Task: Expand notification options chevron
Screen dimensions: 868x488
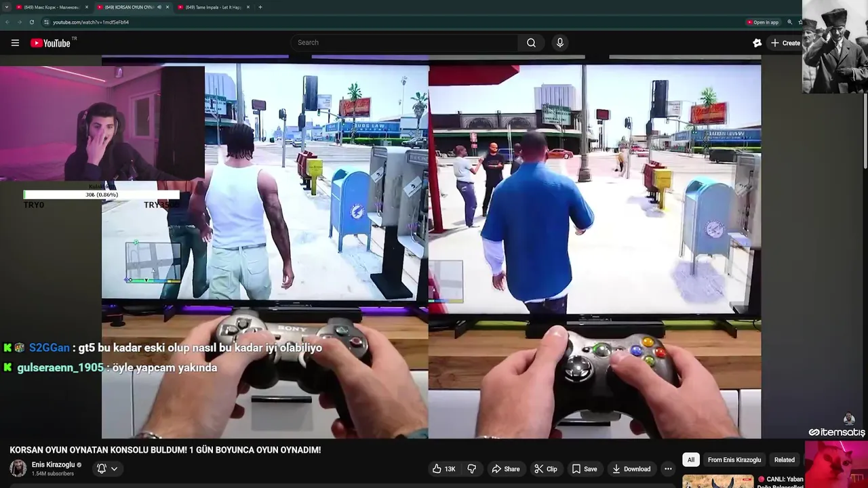Action: (x=114, y=468)
